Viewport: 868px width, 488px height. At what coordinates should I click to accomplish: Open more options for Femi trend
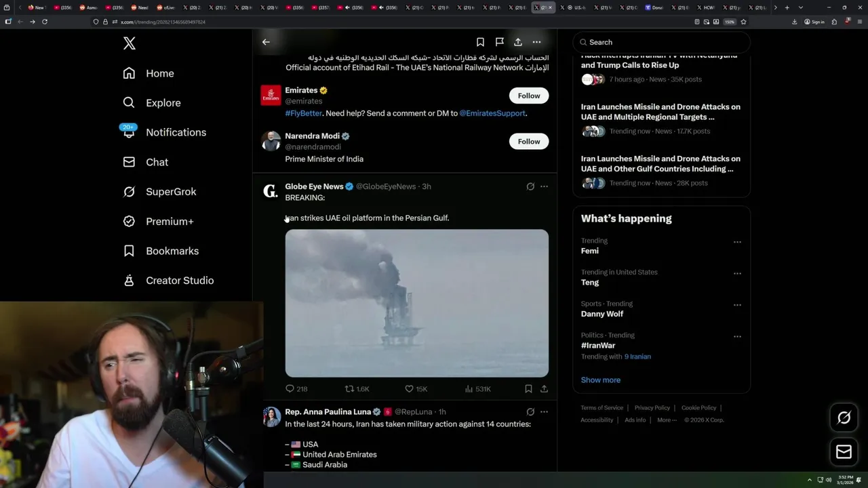[x=737, y=242]
